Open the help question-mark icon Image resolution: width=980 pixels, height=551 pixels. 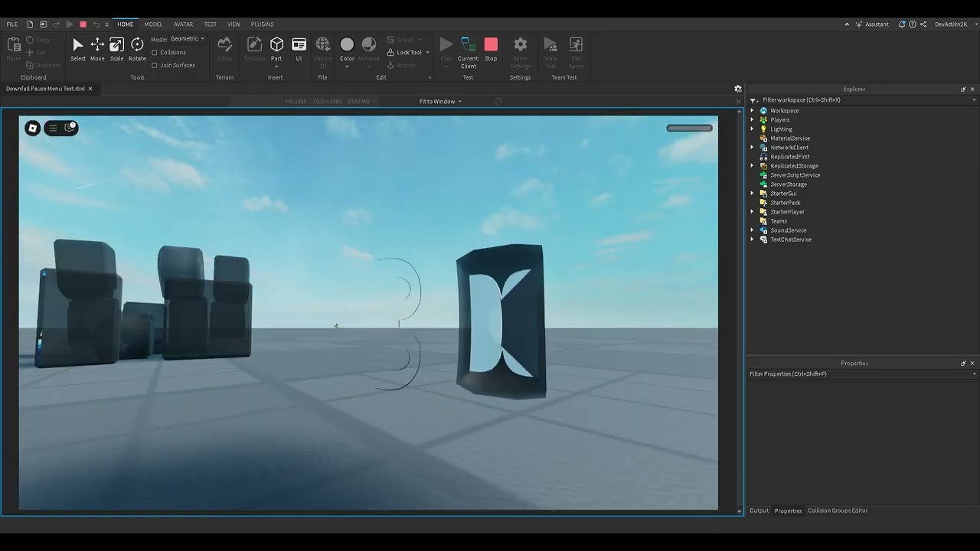913,24
